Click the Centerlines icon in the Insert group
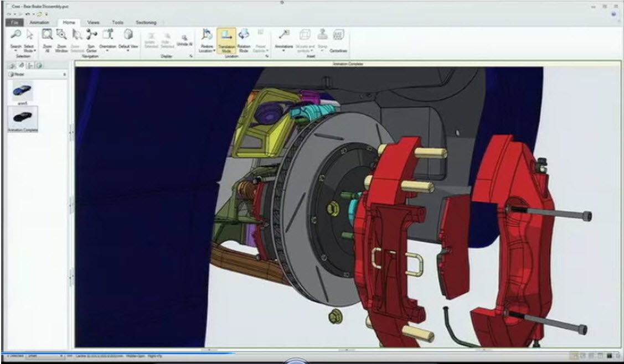 click(339, 35)
